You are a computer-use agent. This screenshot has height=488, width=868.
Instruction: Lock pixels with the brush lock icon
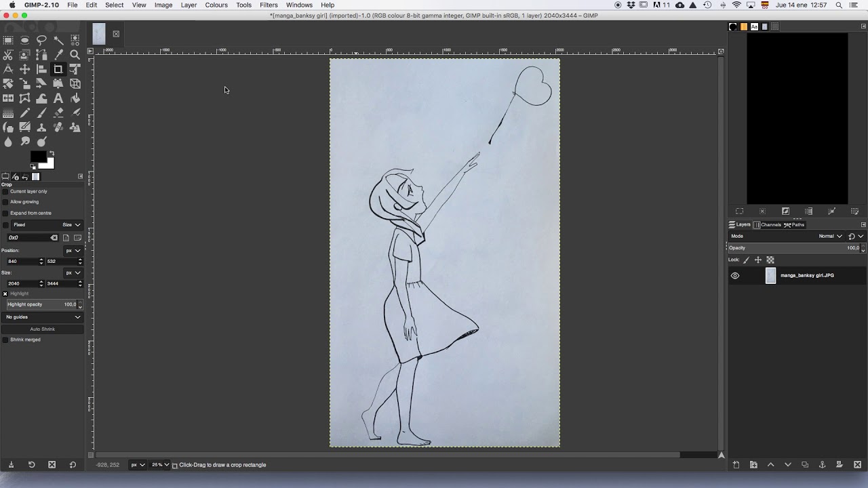747,260
